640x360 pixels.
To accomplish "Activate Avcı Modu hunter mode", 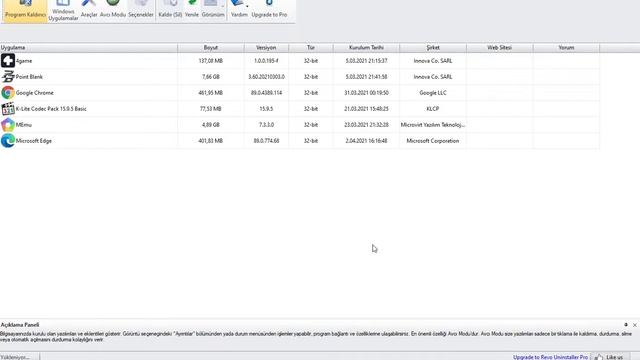I will (x=113, y=10).
